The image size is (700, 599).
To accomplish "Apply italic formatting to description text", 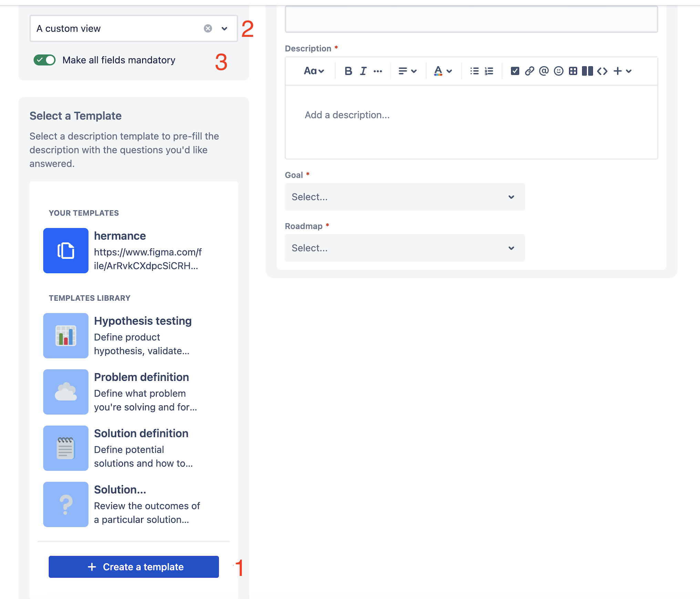I will tap(363, 71).
